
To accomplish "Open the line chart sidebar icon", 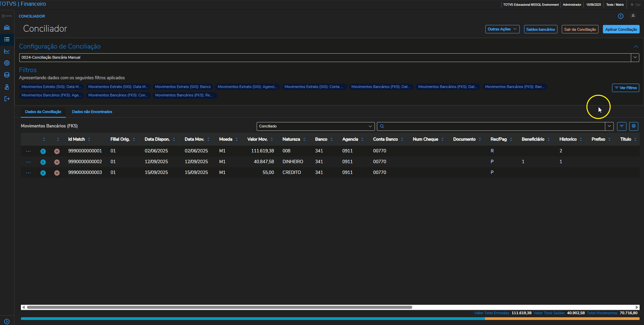I will click(7, 51).
